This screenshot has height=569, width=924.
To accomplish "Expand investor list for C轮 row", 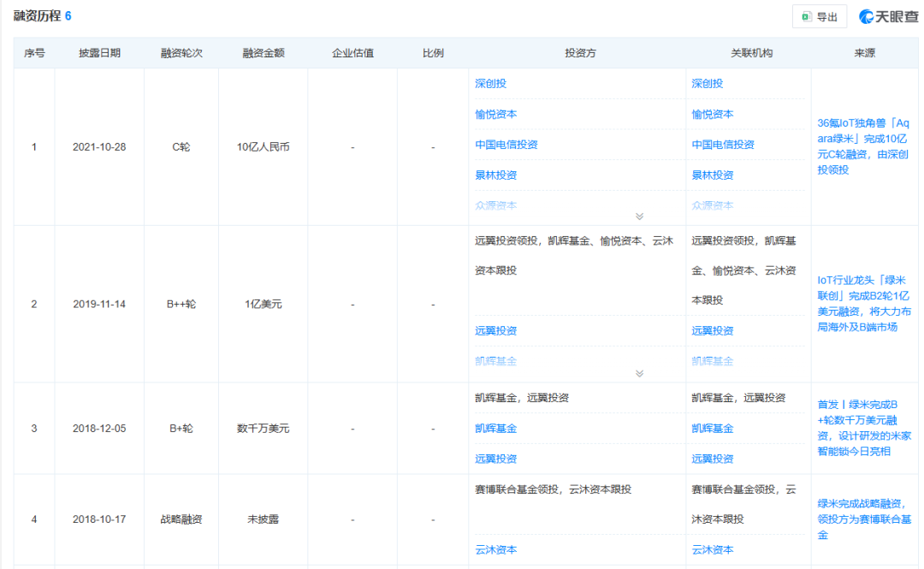I will (639, 216).
